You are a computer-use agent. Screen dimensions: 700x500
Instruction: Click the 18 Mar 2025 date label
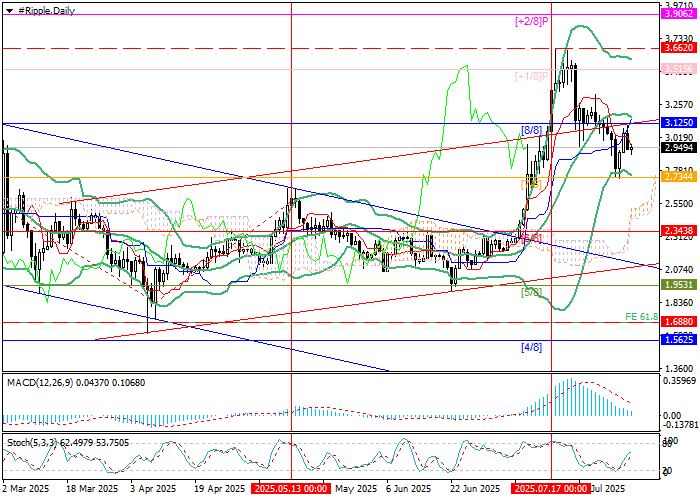(x=93, y=488)
